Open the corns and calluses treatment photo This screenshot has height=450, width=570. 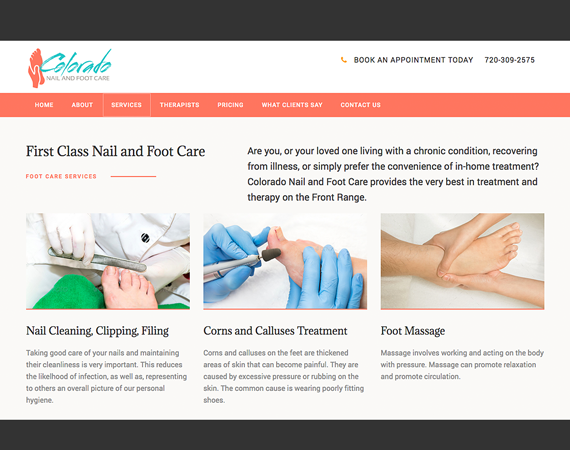pyautogui.click(x=285, y=261)
